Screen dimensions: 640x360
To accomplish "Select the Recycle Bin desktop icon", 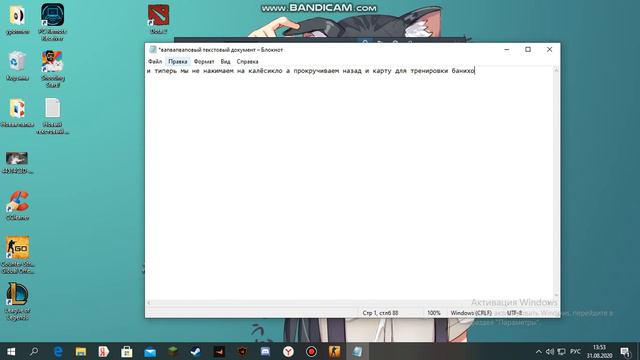I will pyautogui.click(x=17, y=65).
